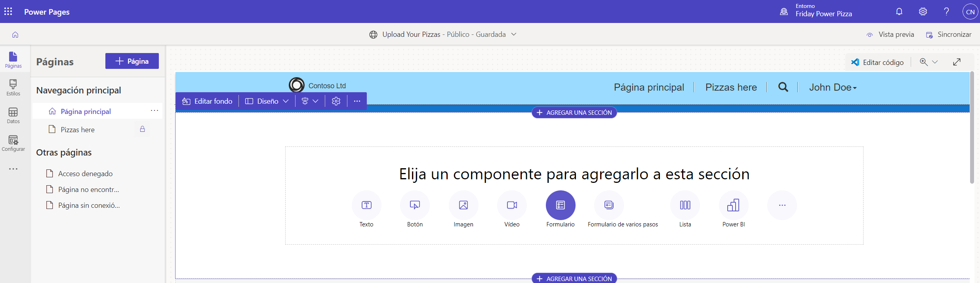Open help question mark icon
This screenshot has height=283, width=980.
click(x=946, y=11)
